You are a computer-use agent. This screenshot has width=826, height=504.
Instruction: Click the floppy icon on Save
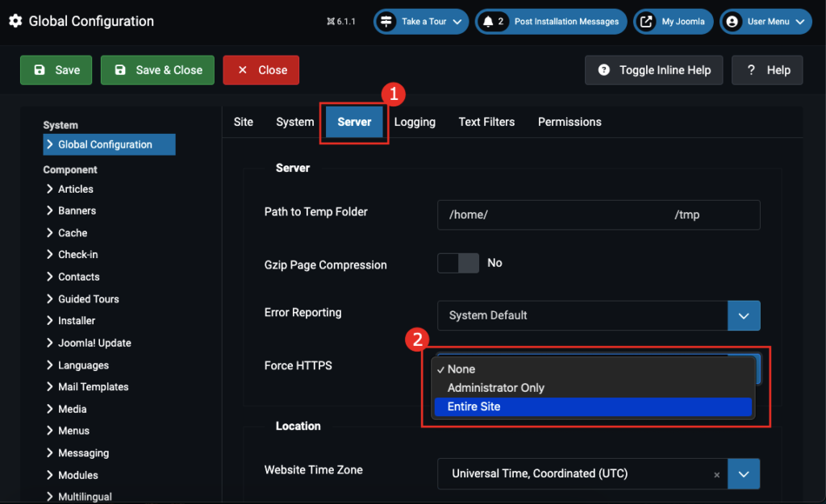coord(40,70)
